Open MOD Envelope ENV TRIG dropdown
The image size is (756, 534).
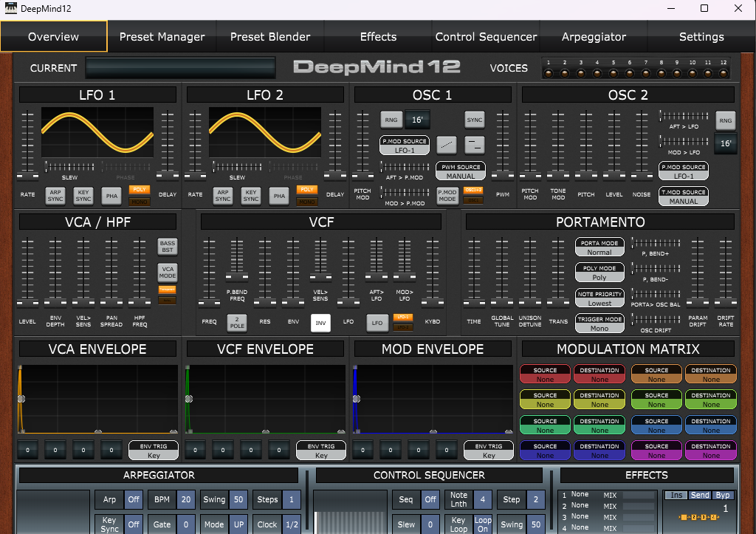pos(489,451)
